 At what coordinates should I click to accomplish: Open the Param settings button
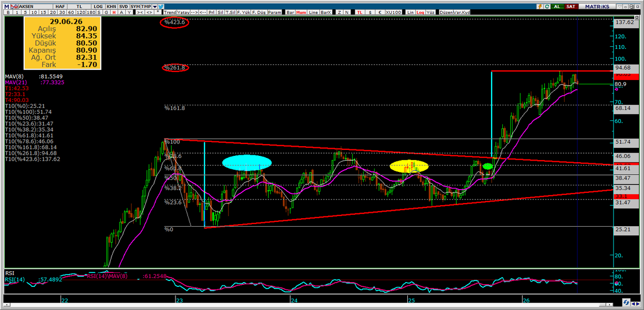coord(274,12)
